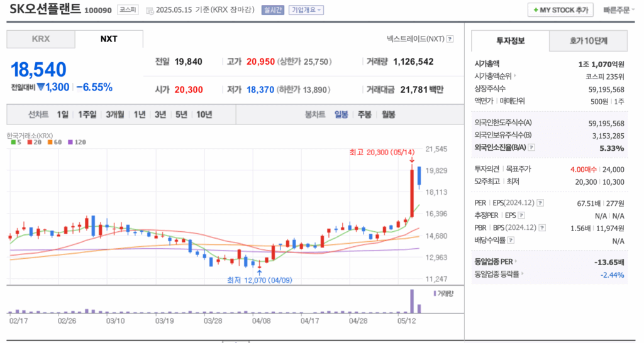Click the 코스피 market badge
This screenshot has width=644, height=343.
[x=128, y=10]
